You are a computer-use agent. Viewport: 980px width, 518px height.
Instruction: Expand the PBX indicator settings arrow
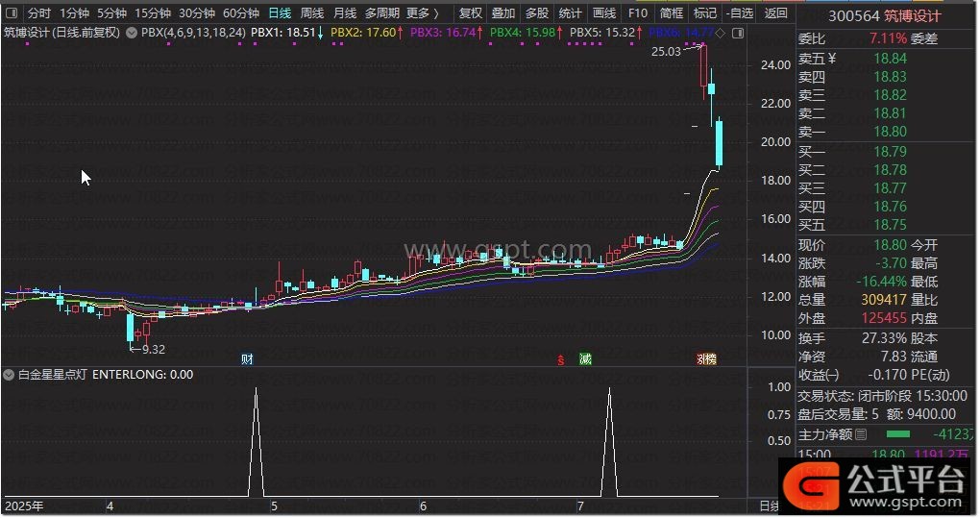click(132, 32)
